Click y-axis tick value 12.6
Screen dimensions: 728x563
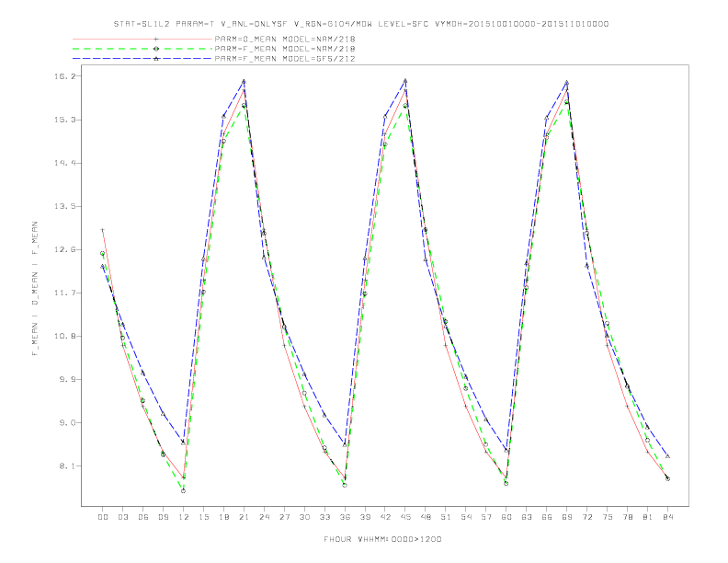[x=64, y=249]
